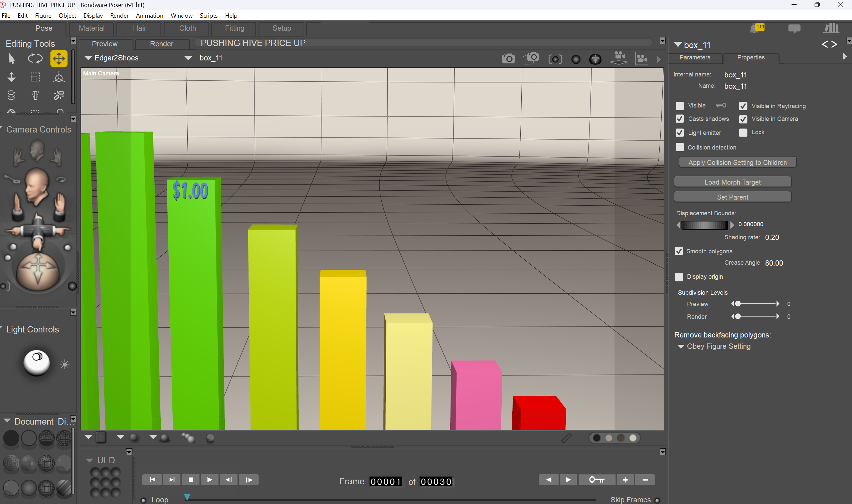
Task: Open the chat bubble icon
Action: point(794,28)
